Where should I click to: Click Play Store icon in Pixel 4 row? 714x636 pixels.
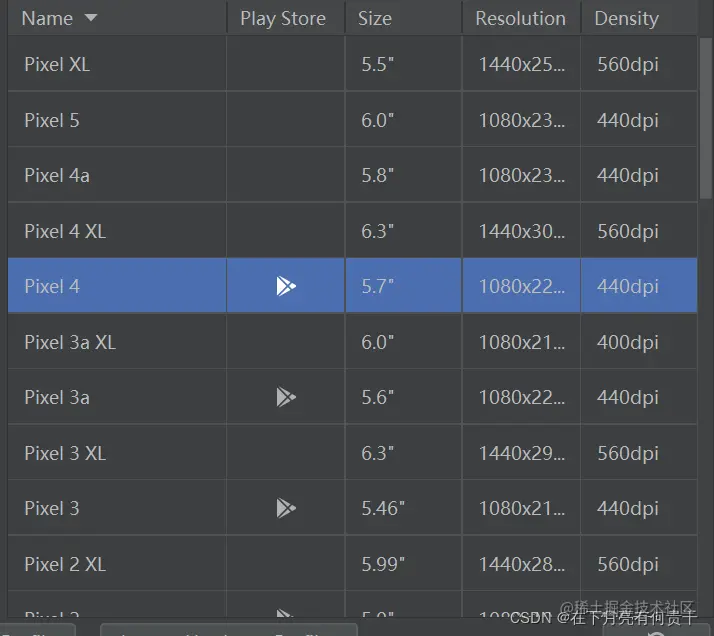(286, 286)
